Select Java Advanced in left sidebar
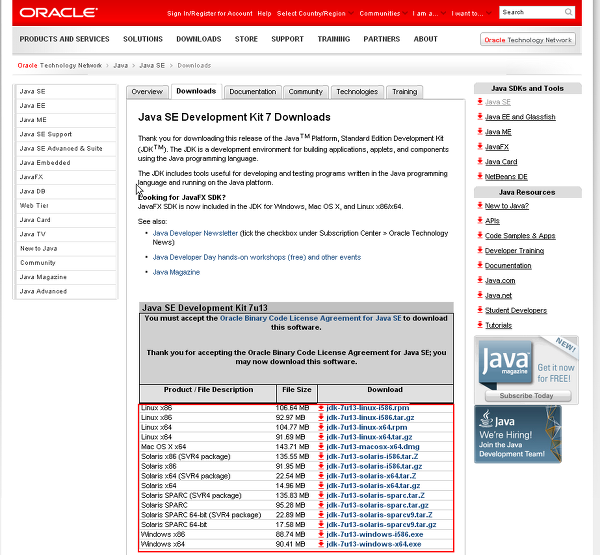The image size is (600, 555). click(66, 291)
